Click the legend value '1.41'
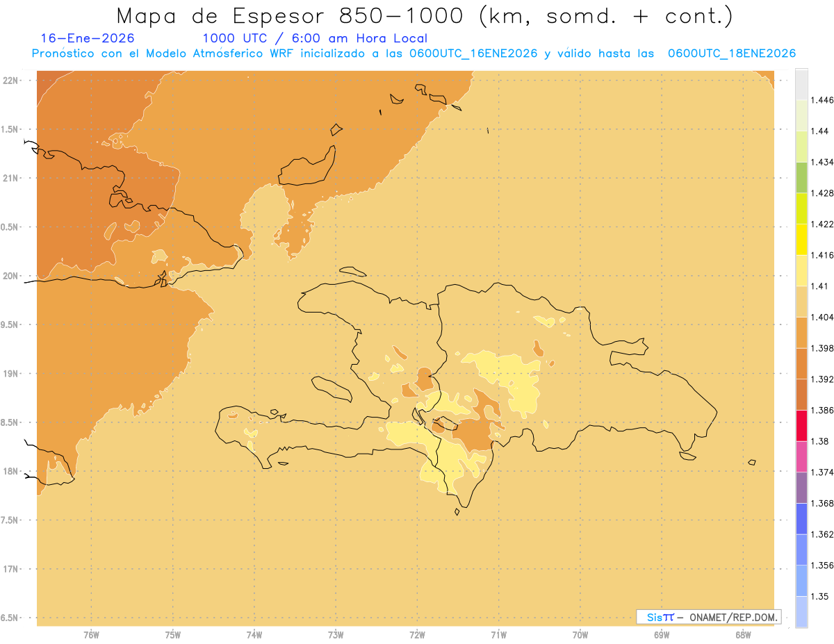The width and height of the screenshot is (834, 644). click(x=820, y=286)
